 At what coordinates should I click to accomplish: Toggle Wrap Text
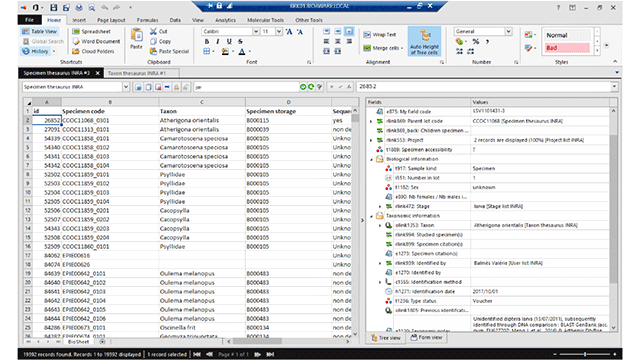coord(380,35)
